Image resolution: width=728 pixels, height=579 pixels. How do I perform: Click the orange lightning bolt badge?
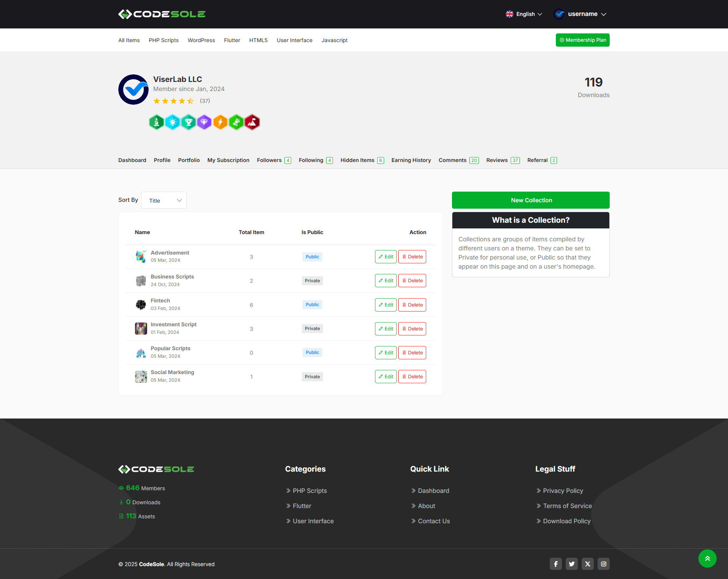(220, 122)
